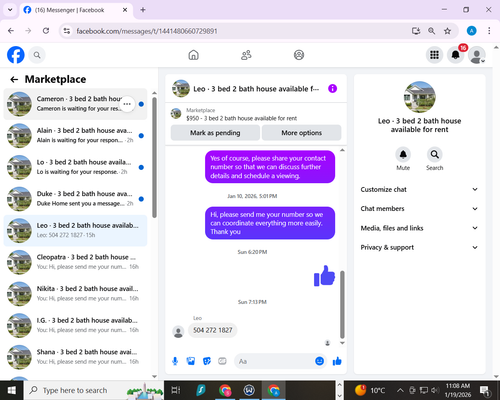Expand Privacy & support section
The height and width of the screenshot is (400, 500).
point(419,247)
